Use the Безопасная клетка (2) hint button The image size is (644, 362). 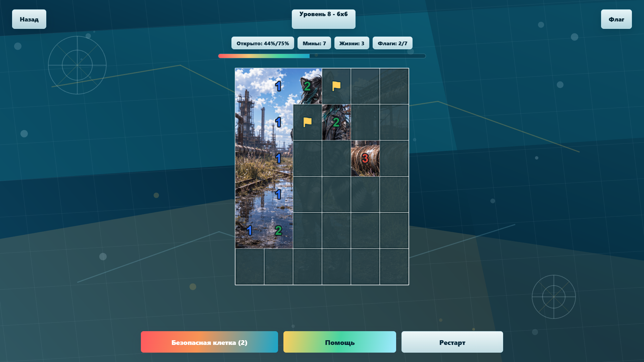[x=209, y=342]
